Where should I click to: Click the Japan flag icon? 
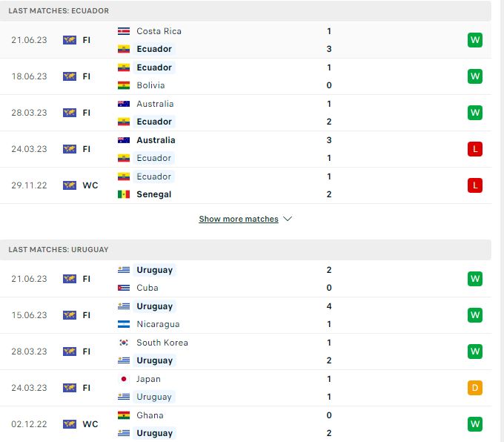pos(124,379)
